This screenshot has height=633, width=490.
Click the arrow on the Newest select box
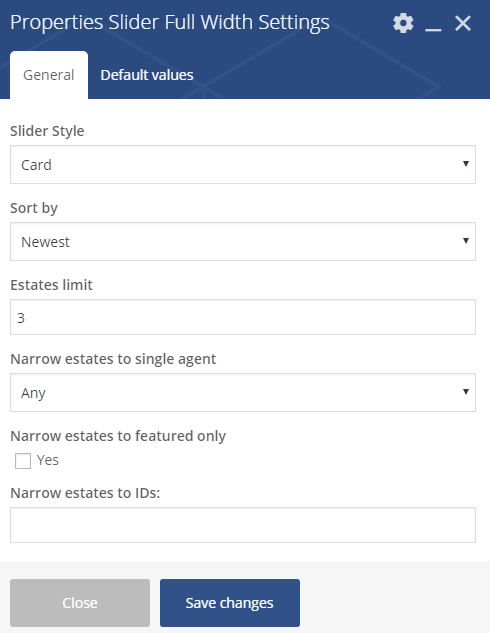coord(466,241)
